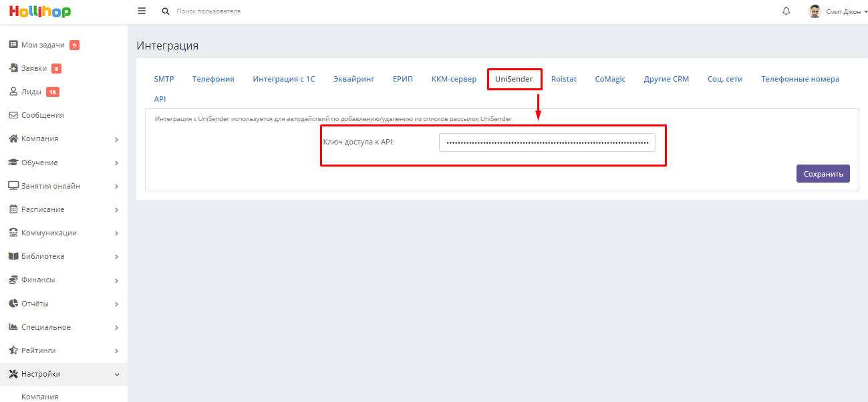
Task: Click the Сохранить button
Action: [823, 173]
